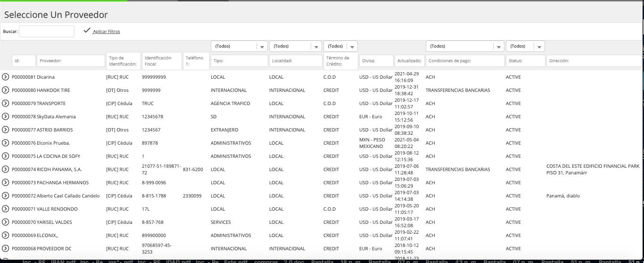Open the Tipo (Todos) filter dropdown

[x=239, y=46]
